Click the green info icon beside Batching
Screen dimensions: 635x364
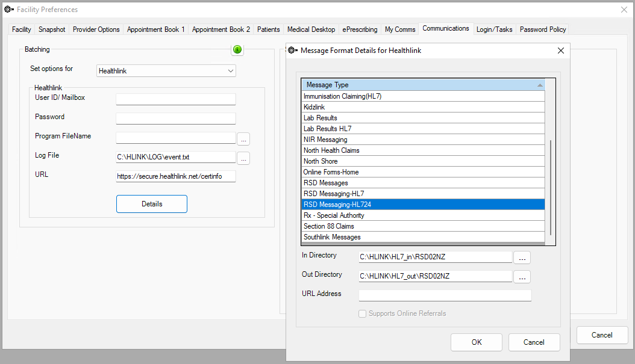[x=237, y=49]
